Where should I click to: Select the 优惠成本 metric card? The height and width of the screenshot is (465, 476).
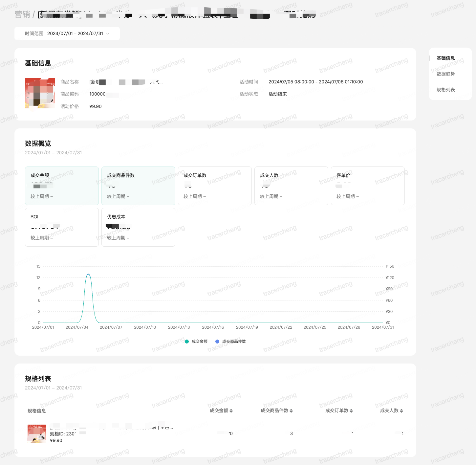[138, 227]
